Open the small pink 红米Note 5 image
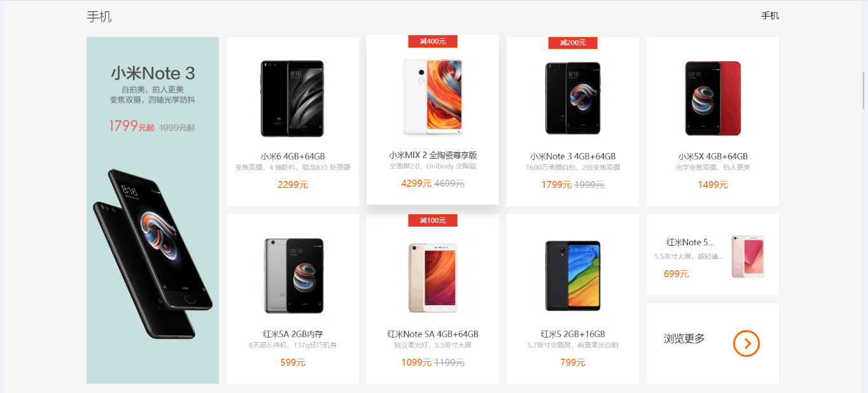Viewport: 868px width, 393px height. click(748, 256)
